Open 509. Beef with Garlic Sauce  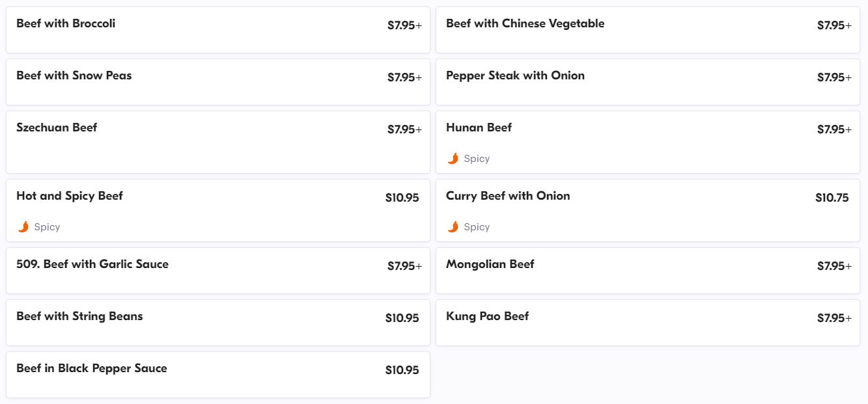click(x=92, y=264)
